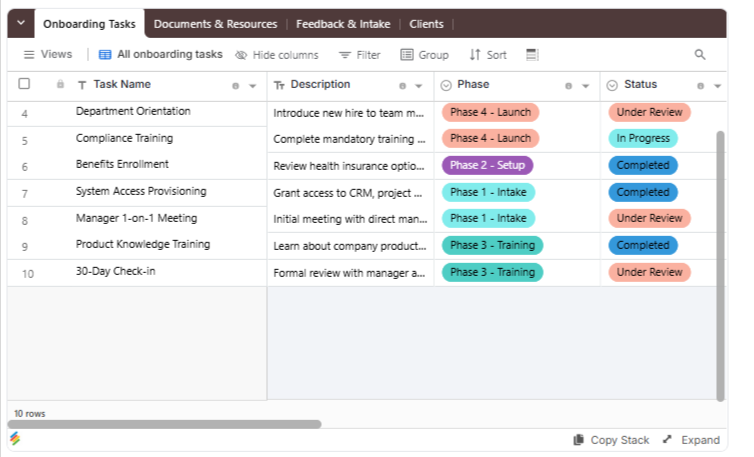Viewport: 754px width, 457px height.
Task: Click Department Orientation task name
Action: coord(133,111)
